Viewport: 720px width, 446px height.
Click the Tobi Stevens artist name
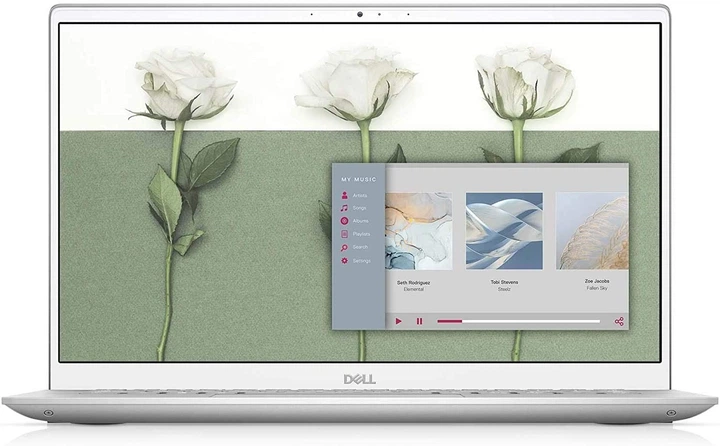(x=504, y=282)
